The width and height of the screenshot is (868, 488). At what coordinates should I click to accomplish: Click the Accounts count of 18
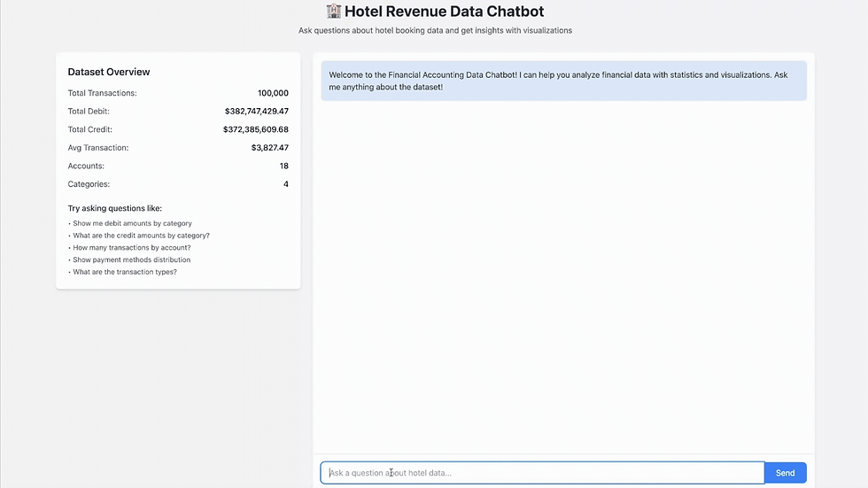(283, 167)
